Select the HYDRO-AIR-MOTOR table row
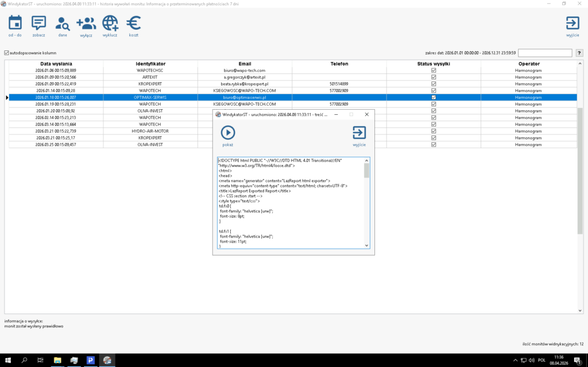 [150, 131]
